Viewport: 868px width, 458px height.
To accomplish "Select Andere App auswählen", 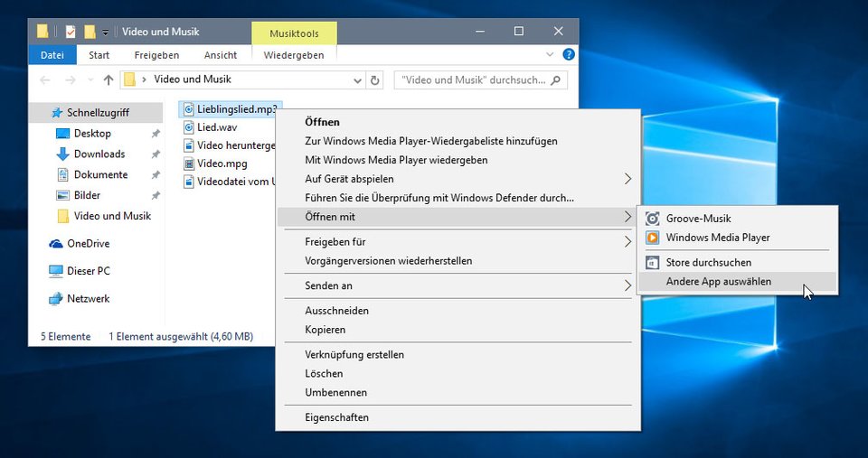I will pyautogui.click(x=738, y=282).
